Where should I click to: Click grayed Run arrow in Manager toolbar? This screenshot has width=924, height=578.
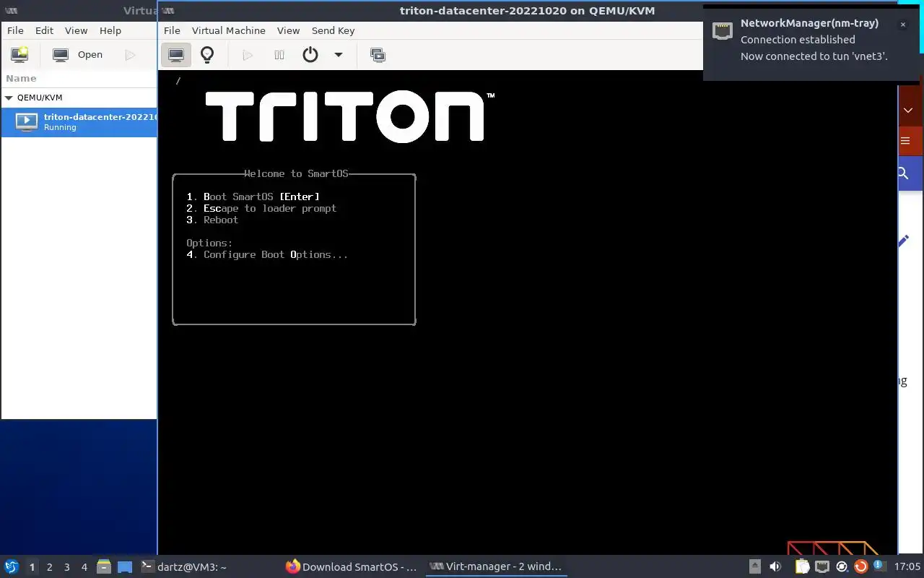click(130, 54)
